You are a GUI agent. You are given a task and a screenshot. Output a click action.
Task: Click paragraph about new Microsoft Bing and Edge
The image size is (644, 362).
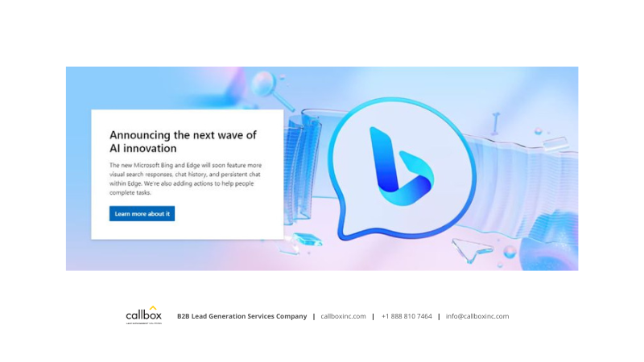185,179
